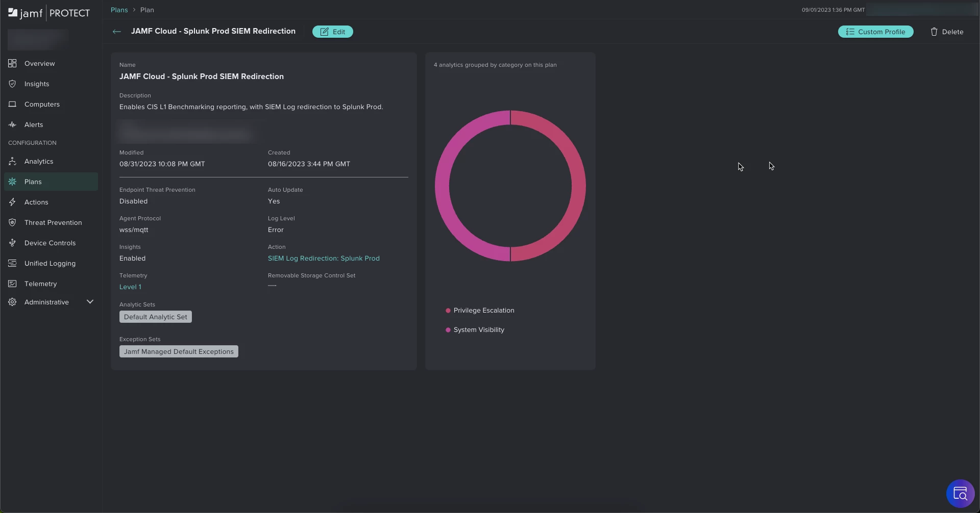Click the Log Level Error value
Image resolution: width=980 pixels, height=513 pixels.
click(276, 229)
